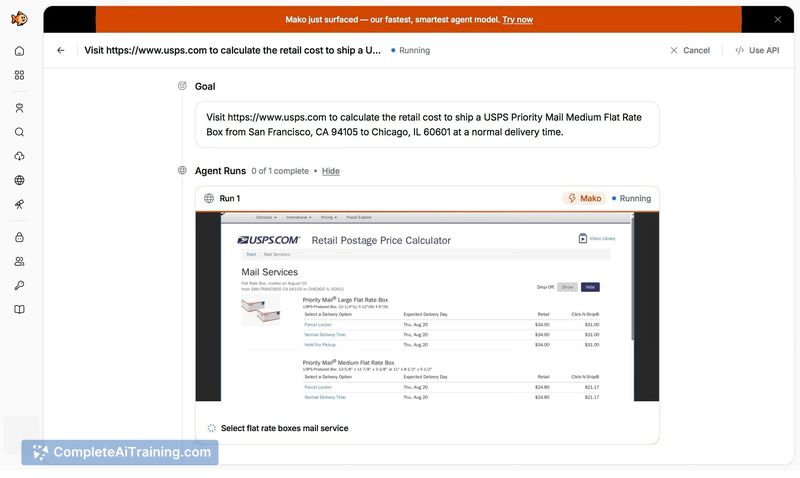Click the globe icon next to Run 1

tap(209, 198)
